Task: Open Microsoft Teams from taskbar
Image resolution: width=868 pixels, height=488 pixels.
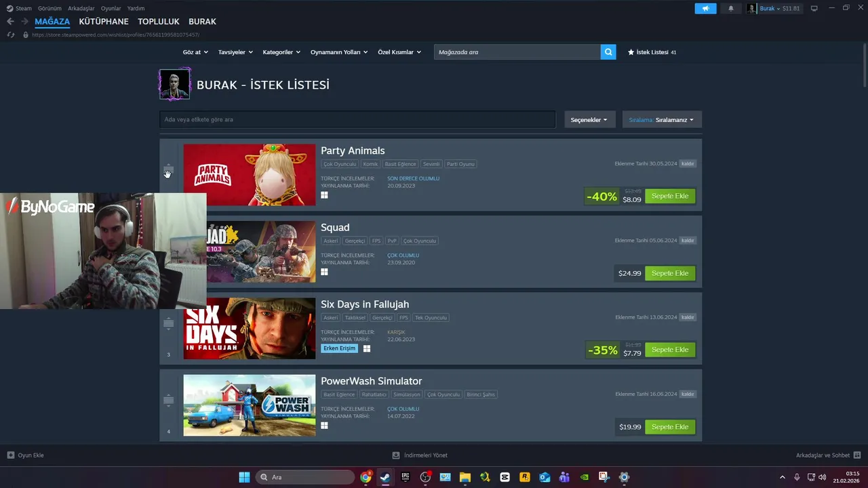Action: [564, 477]
